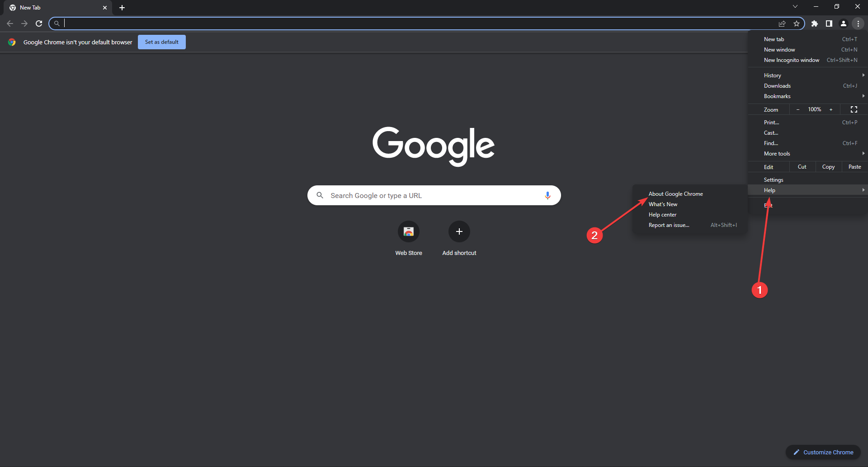Image resolution: width=868 pixels, height=467 pixels.
Task: Click the share page icon
Action: pos(782,24)
